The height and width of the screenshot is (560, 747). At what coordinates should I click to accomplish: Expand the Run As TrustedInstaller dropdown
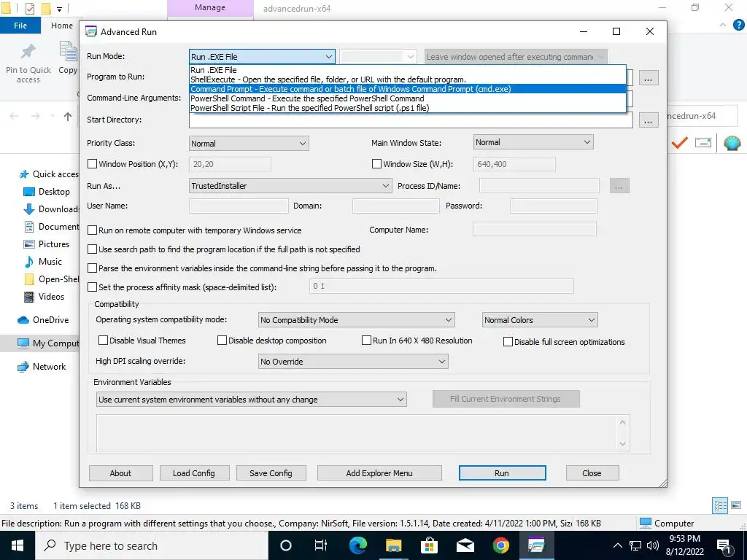point(290,186)
